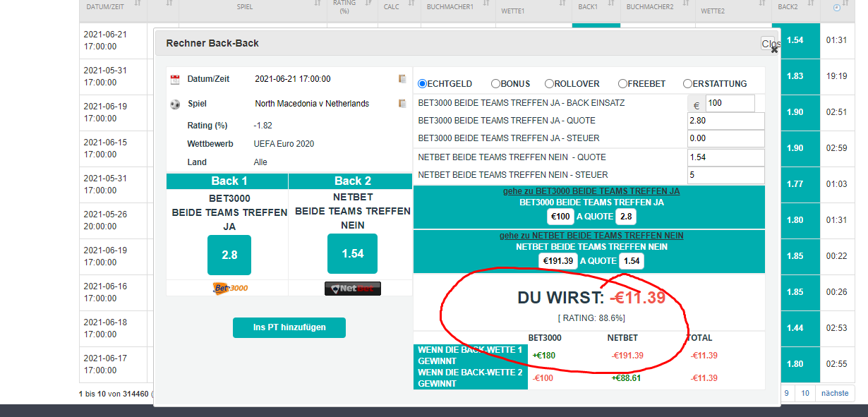Click the UEFA Euro 2020 Wettbewerb value
The height and width of the screenshot is (417, 868).
(x=284, y=144)
